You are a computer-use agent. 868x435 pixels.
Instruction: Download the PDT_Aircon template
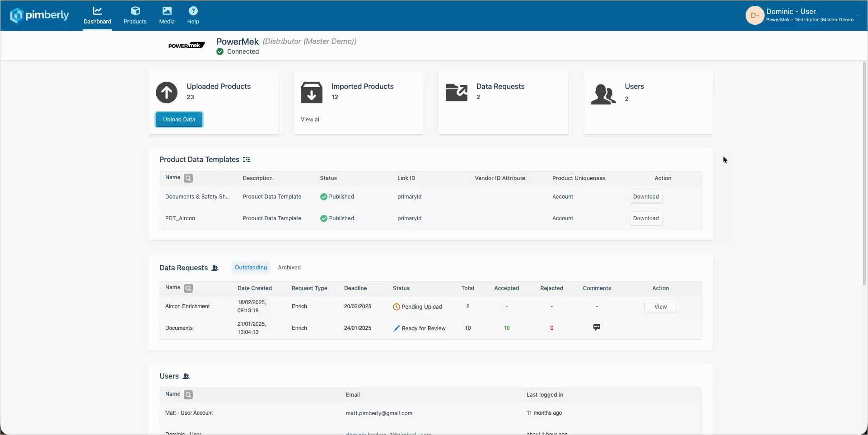(x=646, y=218)
